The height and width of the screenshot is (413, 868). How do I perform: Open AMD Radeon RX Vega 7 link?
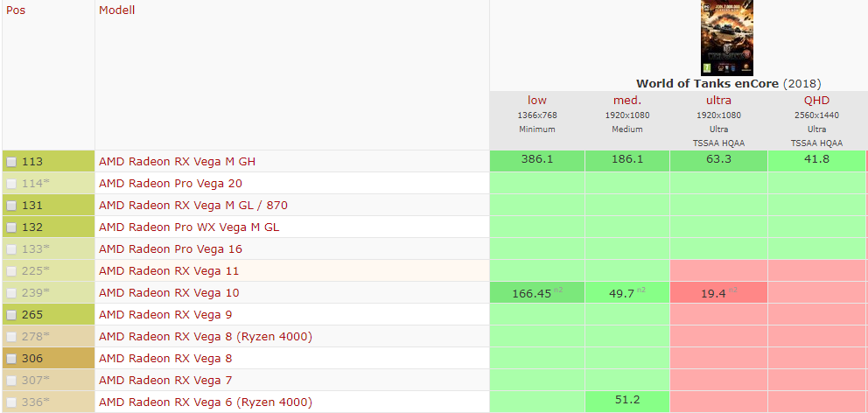[165, 381]
